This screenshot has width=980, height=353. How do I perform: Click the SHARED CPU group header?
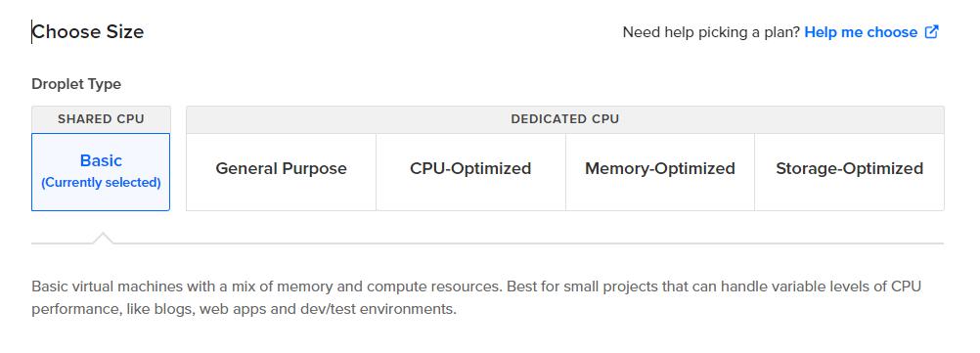pos(101,119)
